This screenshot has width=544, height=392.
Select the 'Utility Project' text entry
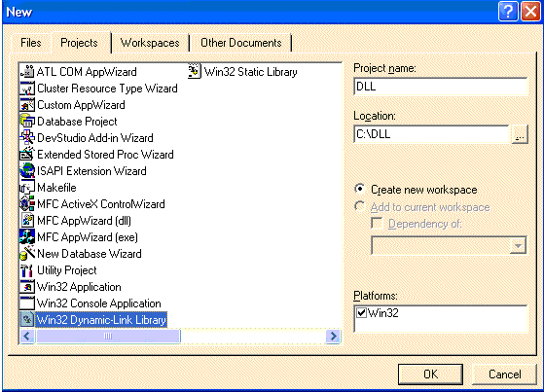click(67, 269)
